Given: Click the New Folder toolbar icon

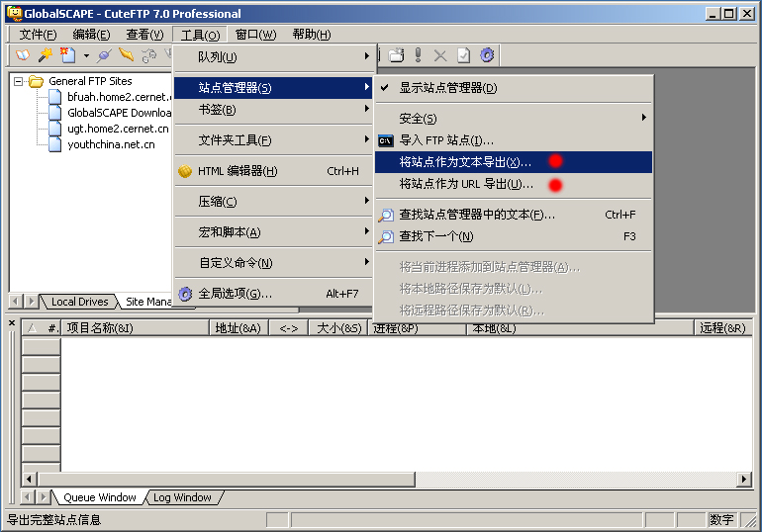Looking at the screenshot, I should (396, 54).
